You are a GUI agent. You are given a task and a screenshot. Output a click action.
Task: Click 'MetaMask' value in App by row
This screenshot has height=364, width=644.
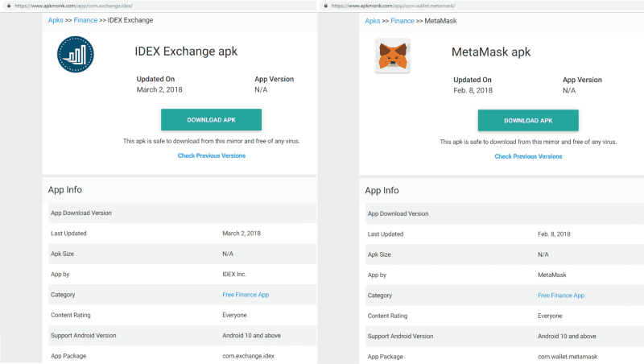click(x=552, y=275)
